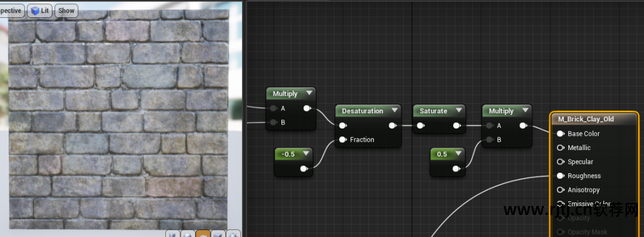Select the 0.5 constant node title

click(x=442, y=154)
